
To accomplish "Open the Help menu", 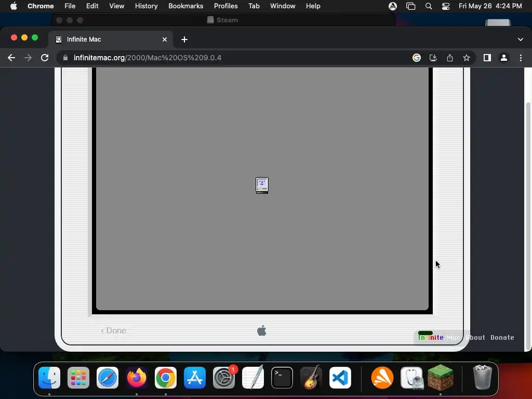I will 313,6.
